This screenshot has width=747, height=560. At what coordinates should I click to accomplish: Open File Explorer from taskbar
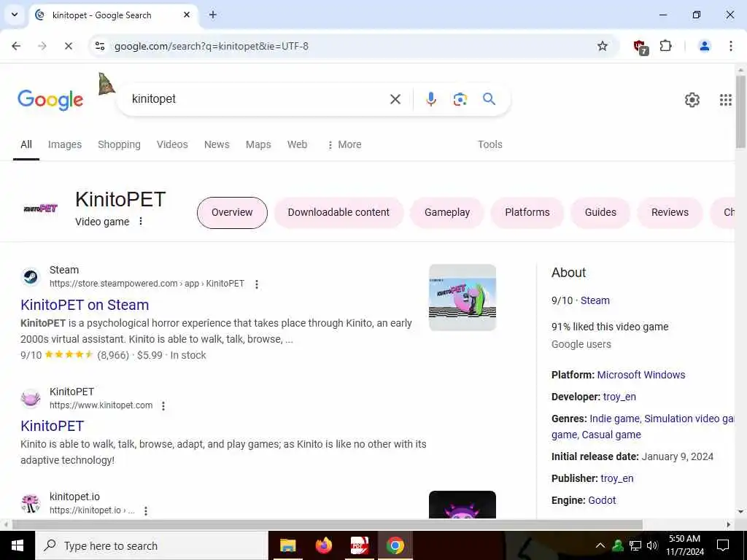point(287,545)
